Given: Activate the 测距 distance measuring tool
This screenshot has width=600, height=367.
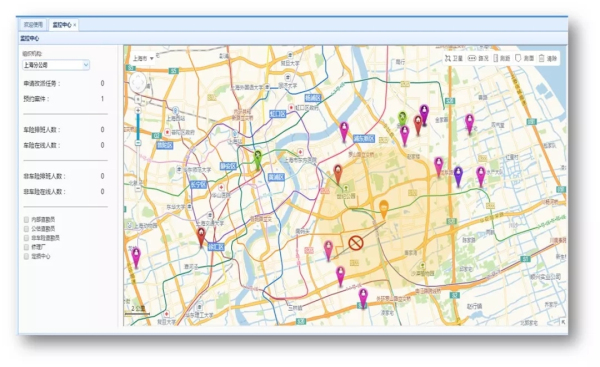Looking at the screenshot, I should point(502,59).
